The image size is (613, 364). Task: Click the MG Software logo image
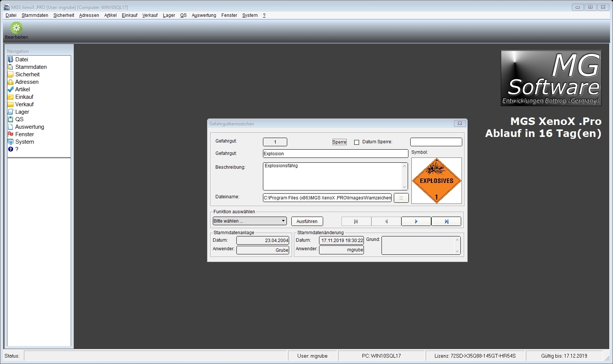point(551,78)
